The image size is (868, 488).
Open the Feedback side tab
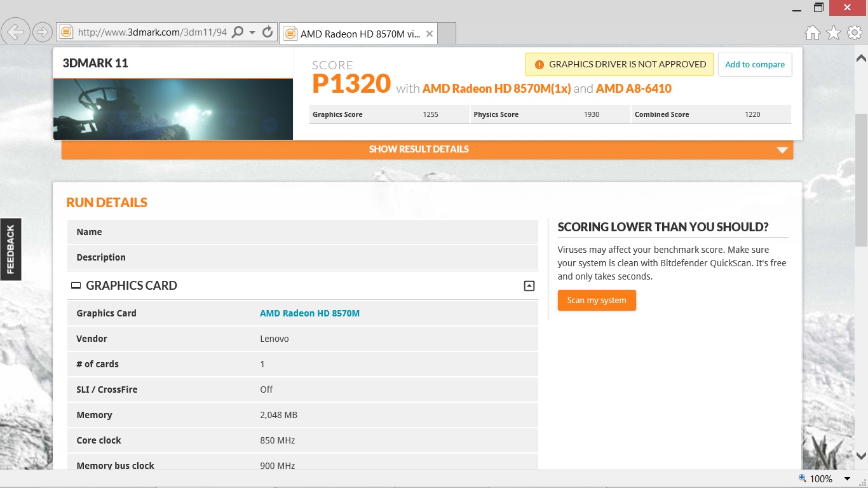10,249
